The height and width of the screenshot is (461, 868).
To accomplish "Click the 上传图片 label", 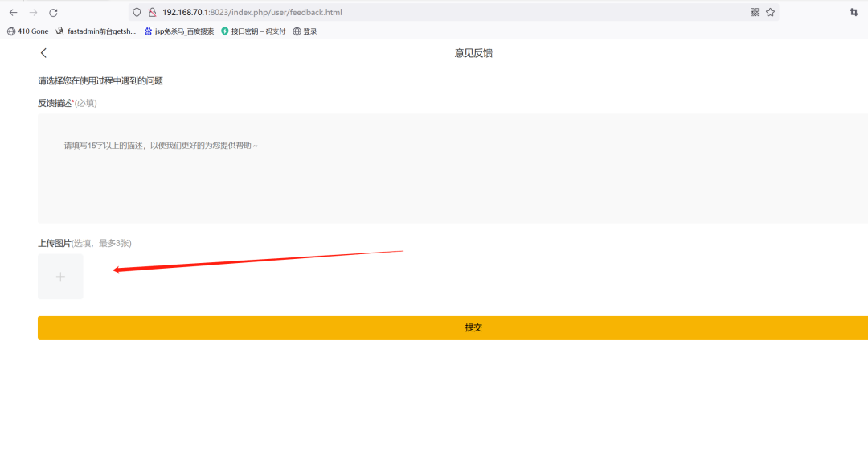I will [x=55, y=243].
